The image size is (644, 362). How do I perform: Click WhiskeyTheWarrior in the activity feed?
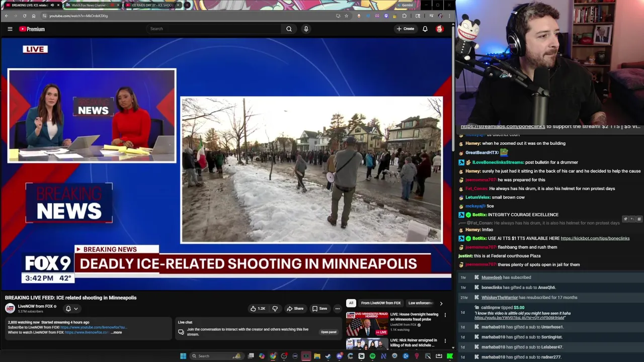click(x=500, y=298)
